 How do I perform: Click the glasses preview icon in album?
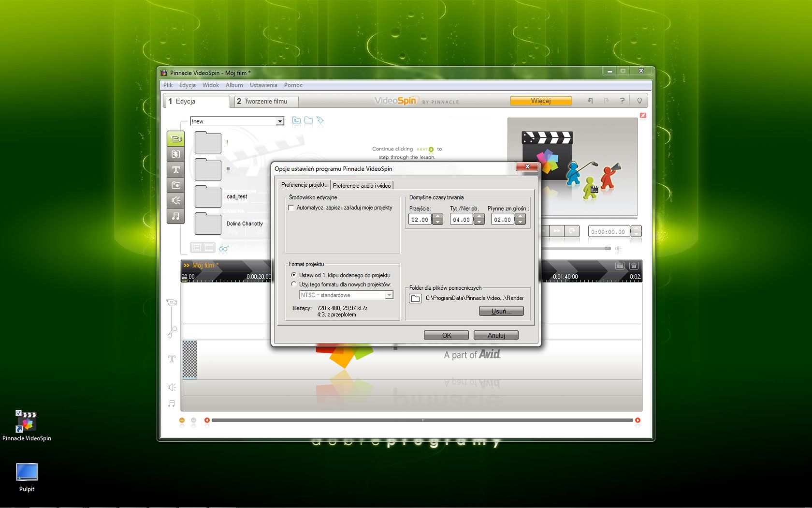(224, 249)
